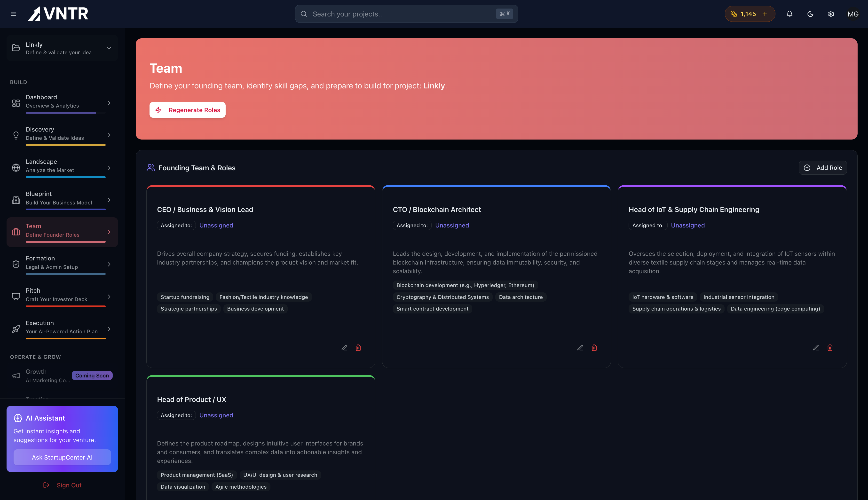Expand the Dashboard sidebar chevron
The width and height of the screenshot is (868, 500).
click(109, 103)
